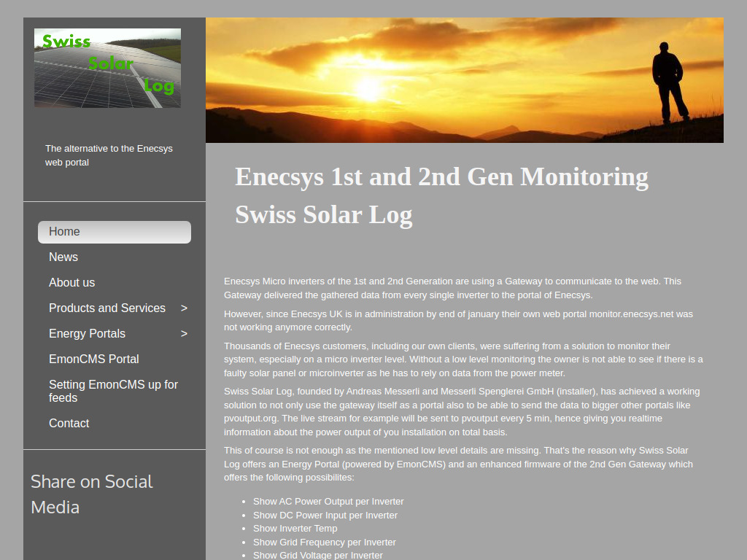Visit the About us page
747x560 pixels.
tap(71, 282)
